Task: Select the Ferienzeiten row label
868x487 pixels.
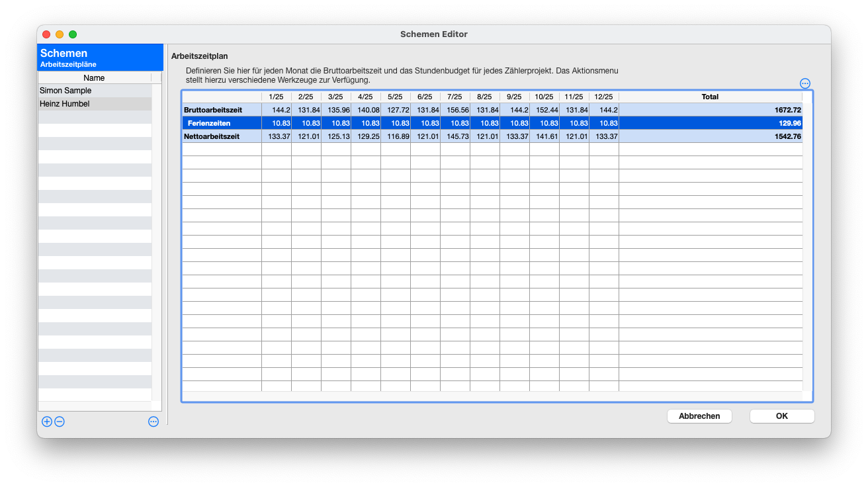Action: pyautogui.click(x=222, y=123)
